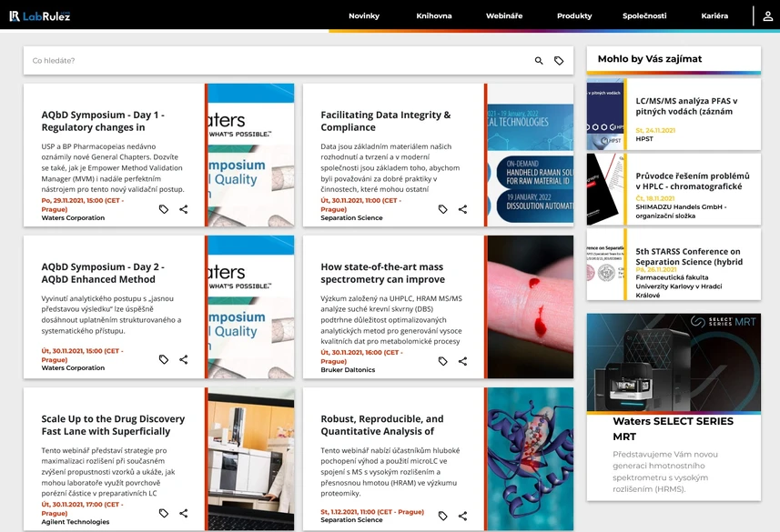
Task: Click the 'Co hledáte?' search field
Action: pos(279,61)
